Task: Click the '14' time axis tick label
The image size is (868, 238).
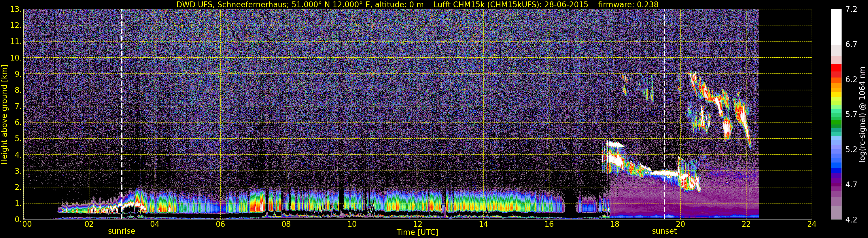Action: tap(483, 224)
